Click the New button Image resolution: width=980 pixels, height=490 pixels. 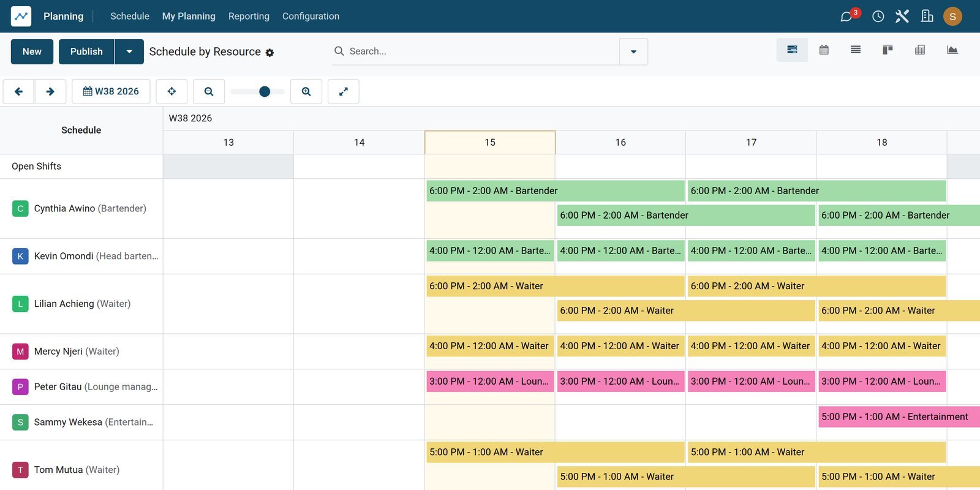[32, 51]
